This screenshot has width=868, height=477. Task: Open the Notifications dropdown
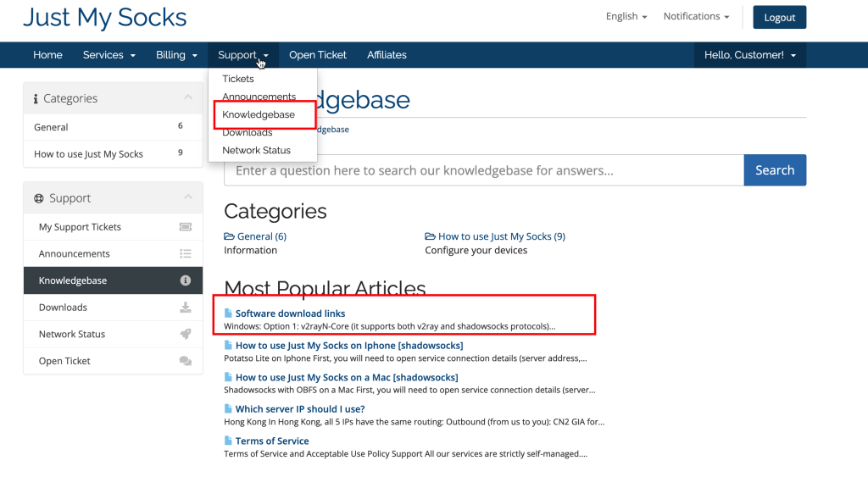(x=696, y=17)
